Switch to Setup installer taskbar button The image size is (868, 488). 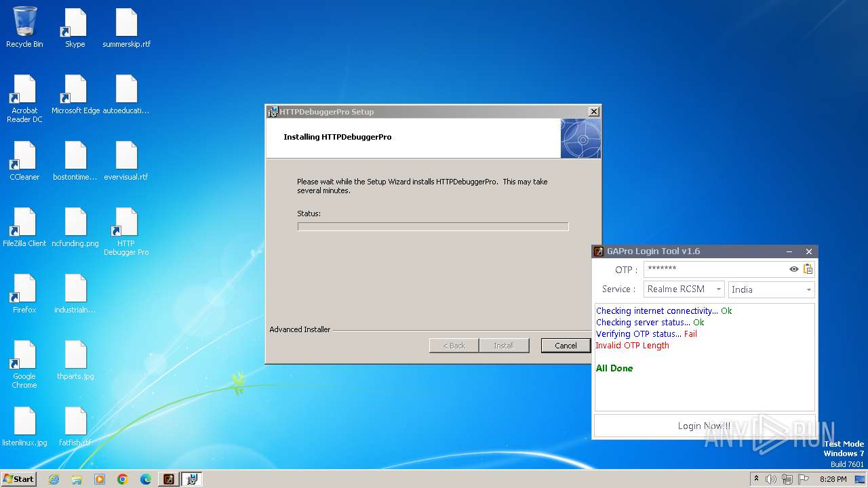click(192, 479)
